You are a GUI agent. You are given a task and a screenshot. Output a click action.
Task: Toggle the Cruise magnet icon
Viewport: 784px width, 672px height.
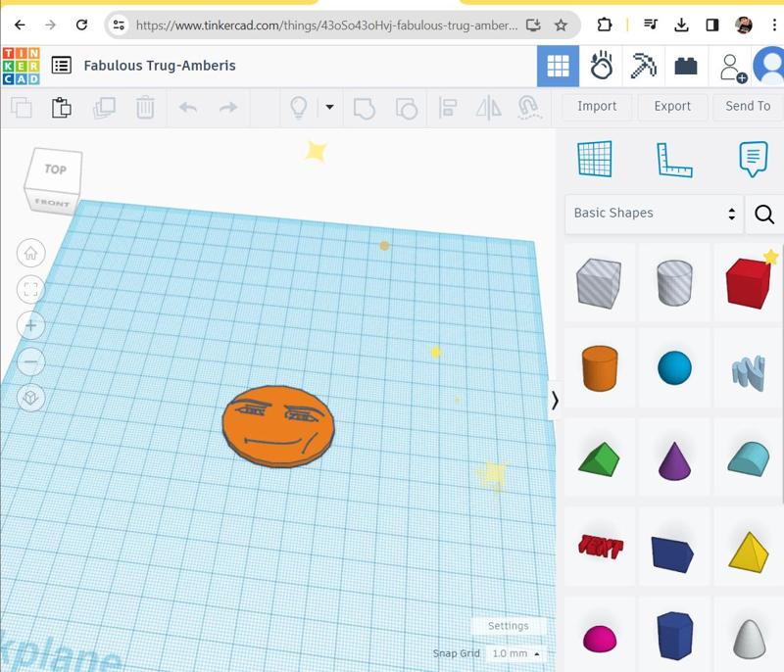[x=529, y=108]
